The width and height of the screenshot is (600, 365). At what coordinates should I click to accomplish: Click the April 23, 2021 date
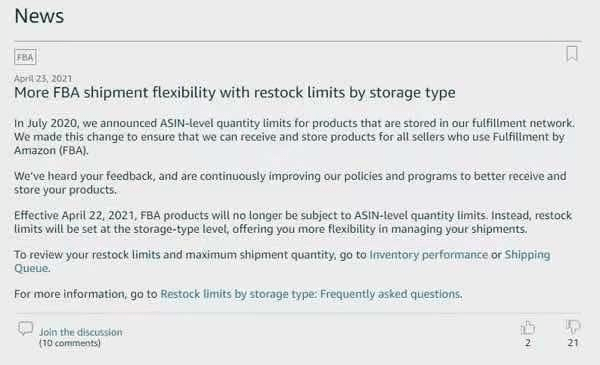(x=43, y=78)
